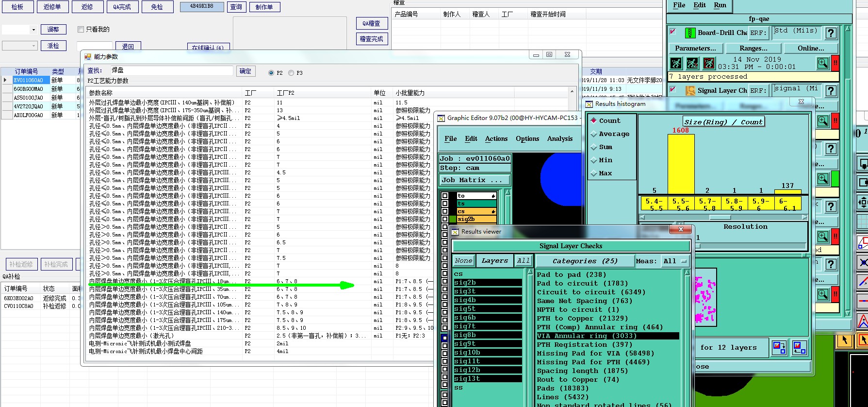
Task: Click Ranges... button in checklist
Action: coord(753,49)
